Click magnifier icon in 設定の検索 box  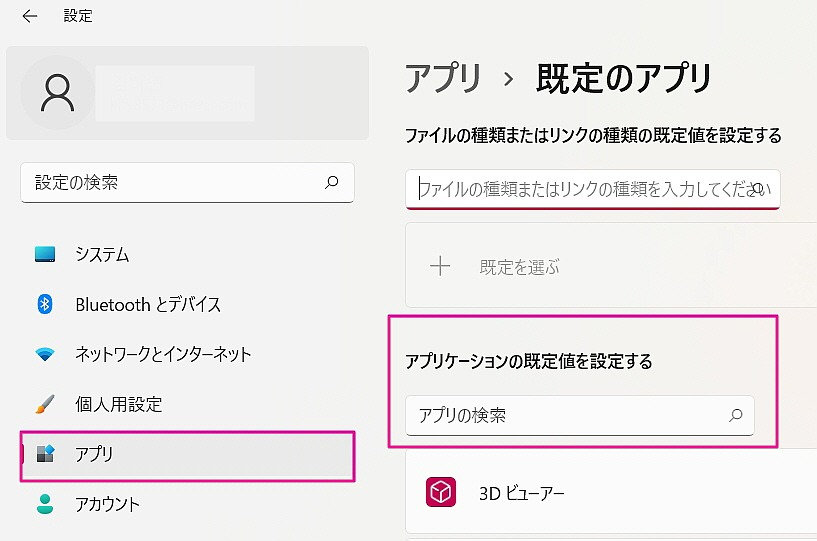coord(332,182)
